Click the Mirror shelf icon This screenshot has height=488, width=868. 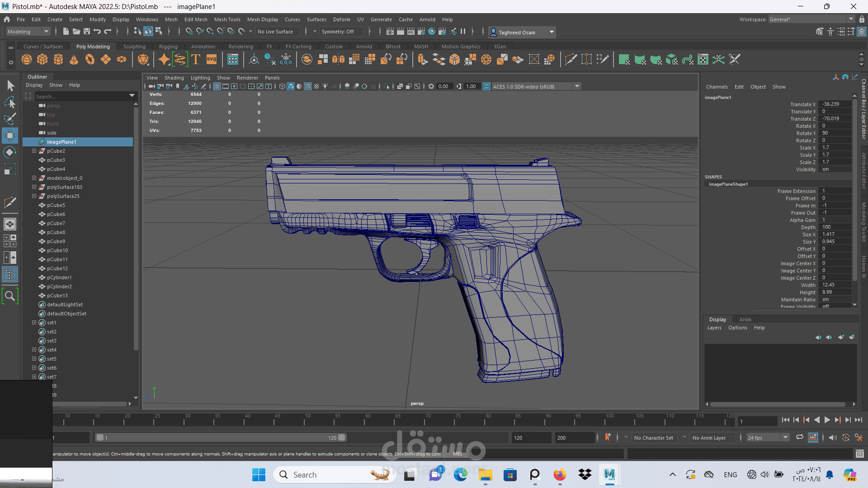coord(338,60)
